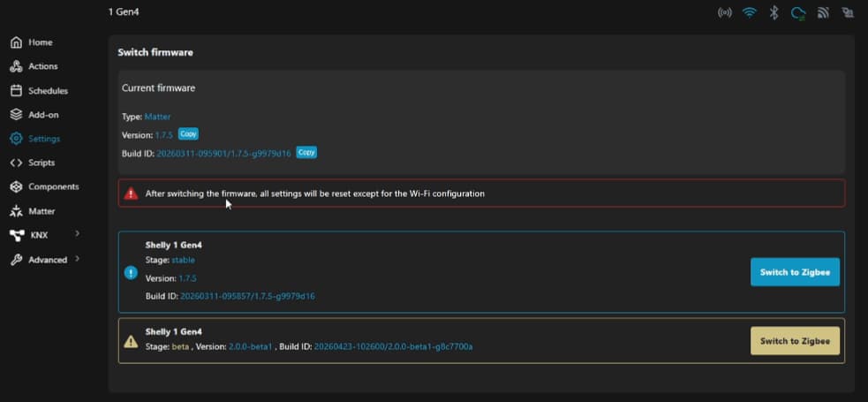Image resolution: width=868 pixels, height=402 pixels.
Task: Click the Current firmware heading
Action: tap(158, 88)
